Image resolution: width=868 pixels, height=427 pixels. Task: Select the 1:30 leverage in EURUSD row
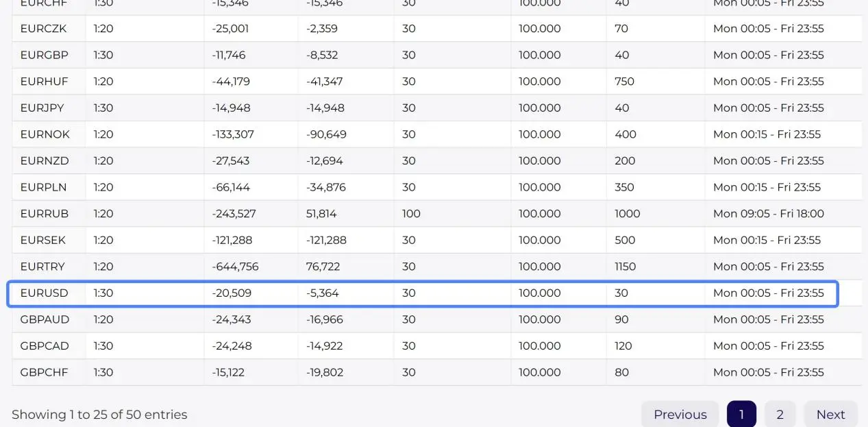coord(103,293)
